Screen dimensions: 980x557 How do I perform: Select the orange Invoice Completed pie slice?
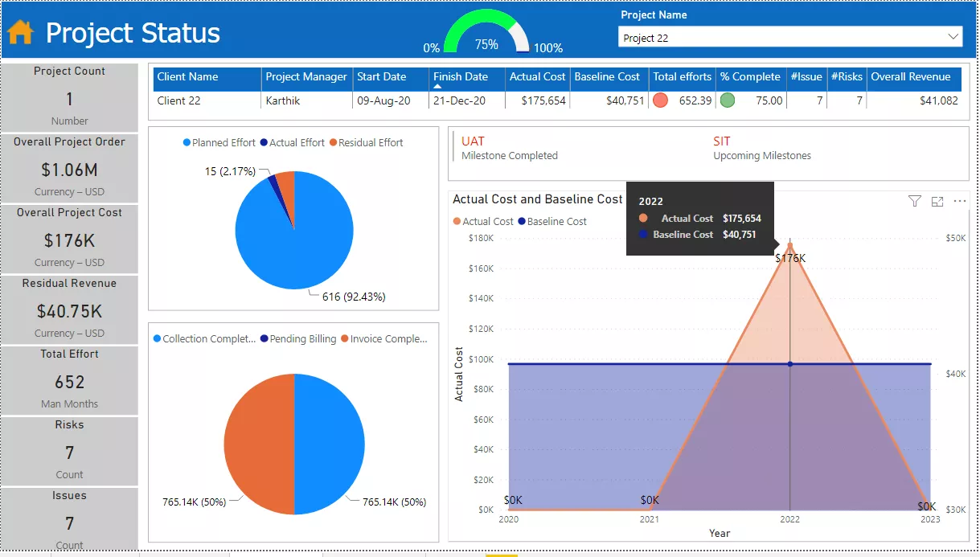pyautogui.click(x=257, y=444)
